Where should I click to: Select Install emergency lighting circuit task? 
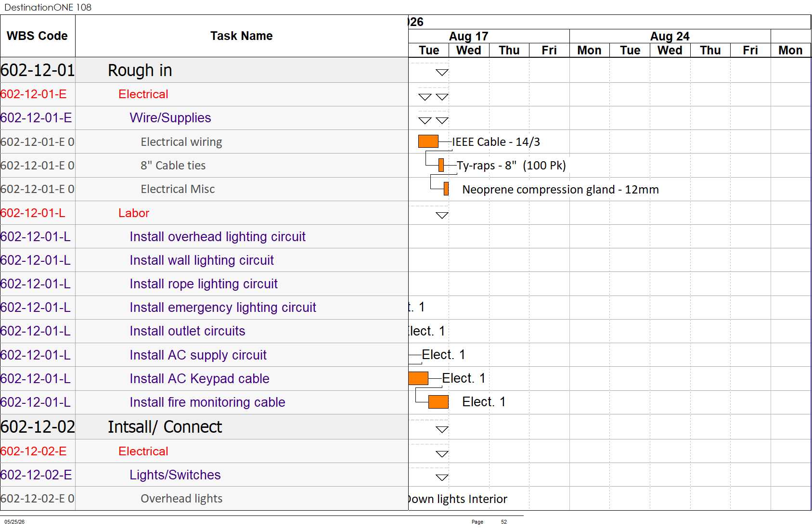[223, 308]
